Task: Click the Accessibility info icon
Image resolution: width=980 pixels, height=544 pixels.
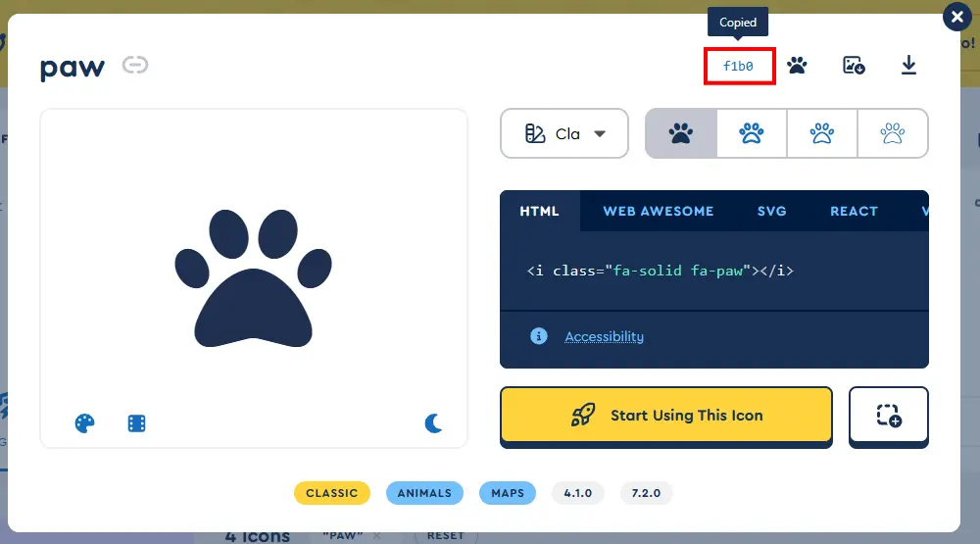Action: pos(538,336)
